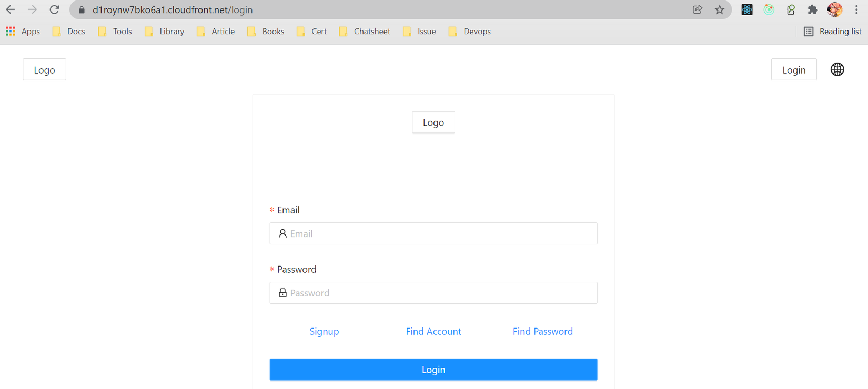Open the Article bookmark folder
868x389 pixels.
[216, 32]
